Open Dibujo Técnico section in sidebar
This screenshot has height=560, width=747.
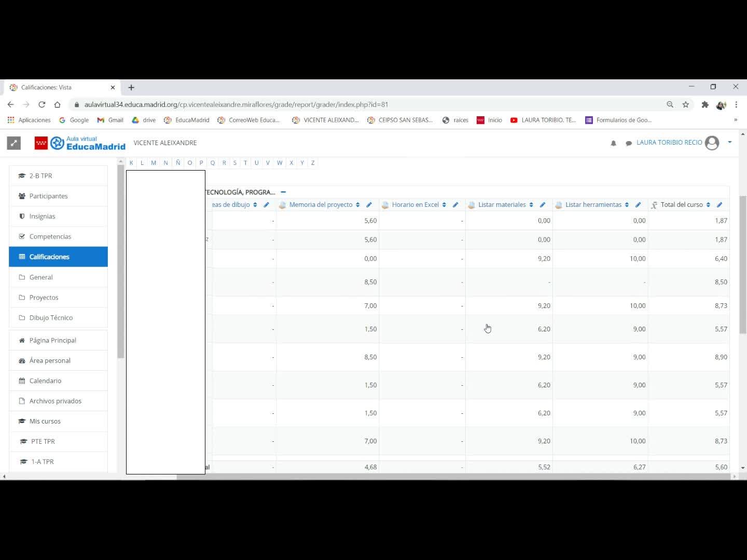pos(58,317)
